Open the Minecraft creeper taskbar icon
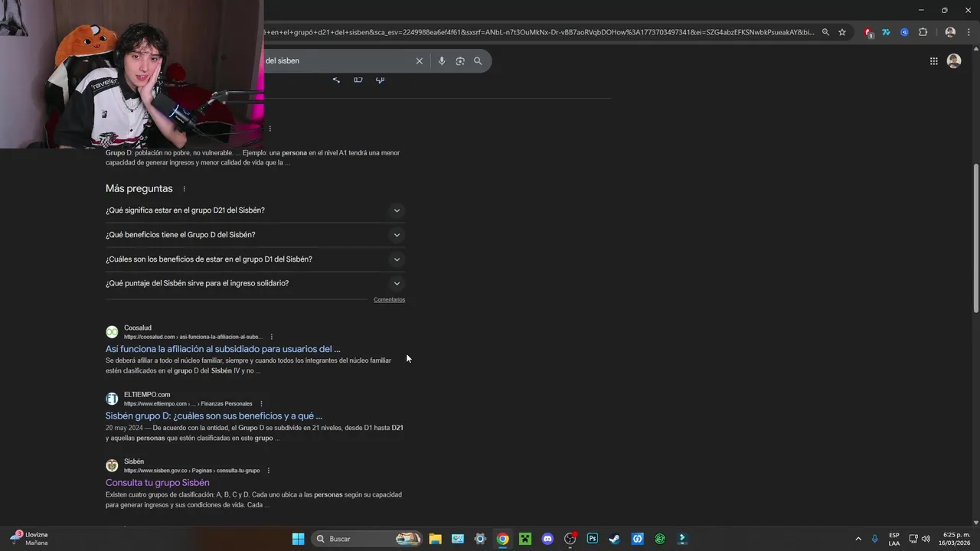 524,539
